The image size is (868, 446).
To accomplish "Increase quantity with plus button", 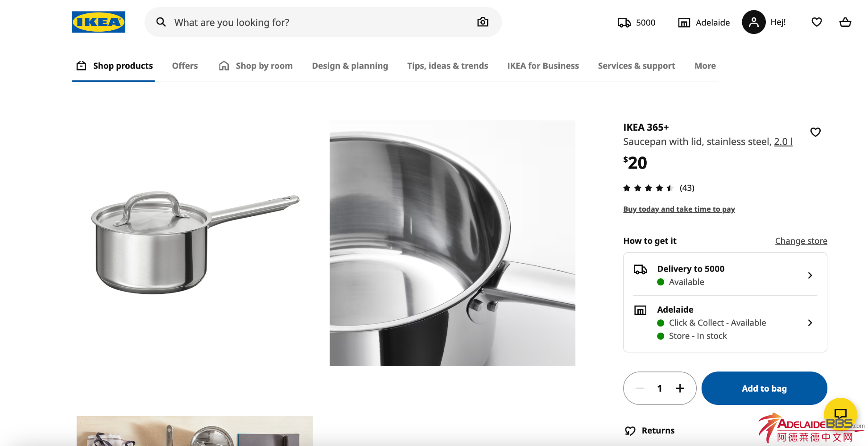I will point(680,388).
